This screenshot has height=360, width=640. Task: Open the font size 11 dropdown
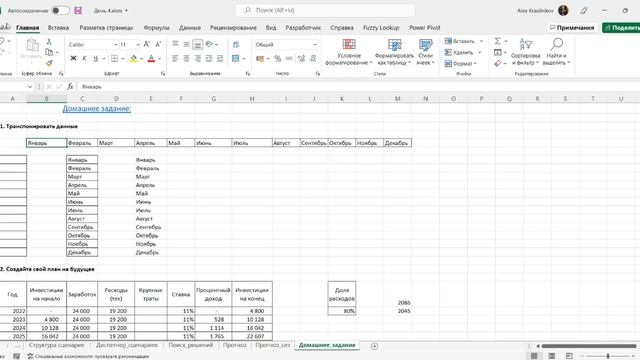coord(138,44)
